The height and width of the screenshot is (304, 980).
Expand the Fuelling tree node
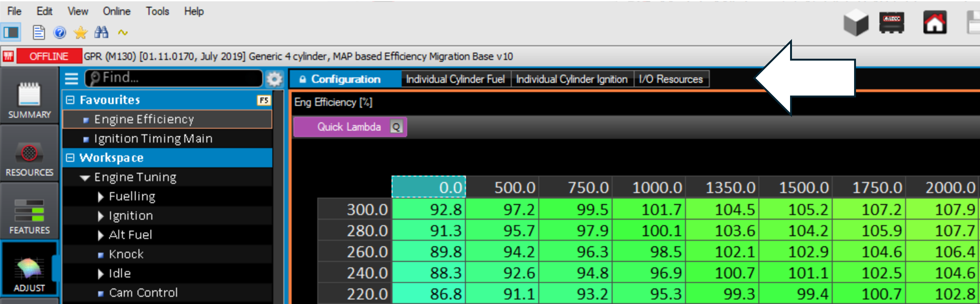click(x=101, y=197)
